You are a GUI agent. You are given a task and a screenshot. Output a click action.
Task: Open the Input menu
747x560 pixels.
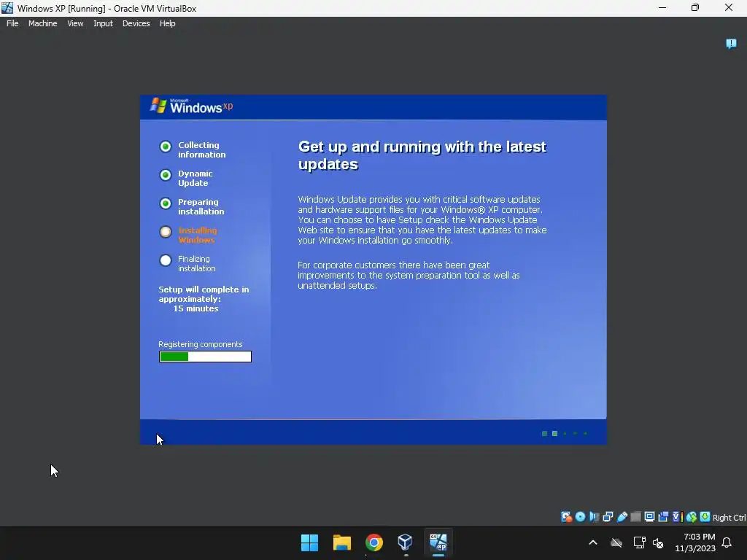pyautogui.click(x=103, y=23)
